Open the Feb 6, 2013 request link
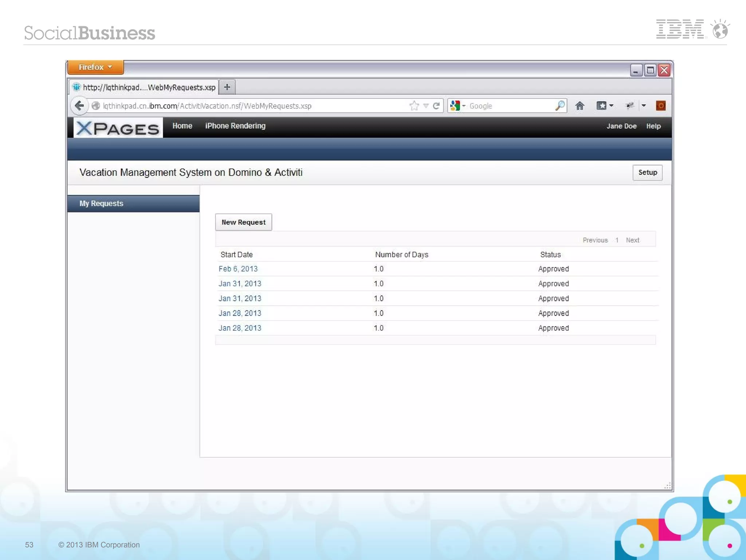Screen dimensions: 746x560 pos(238,269)
